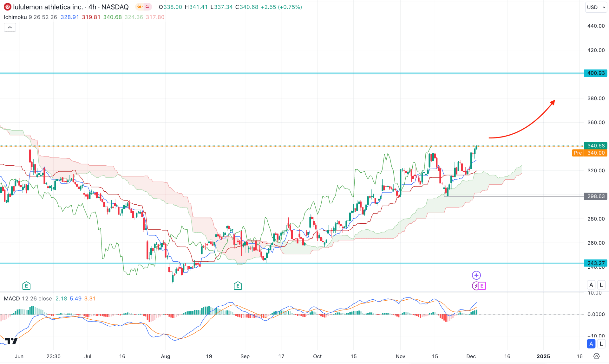Viewport: 609px width, 364px height.
Task: Open the purple sparkle event marker icon
Action: point(476,275)
